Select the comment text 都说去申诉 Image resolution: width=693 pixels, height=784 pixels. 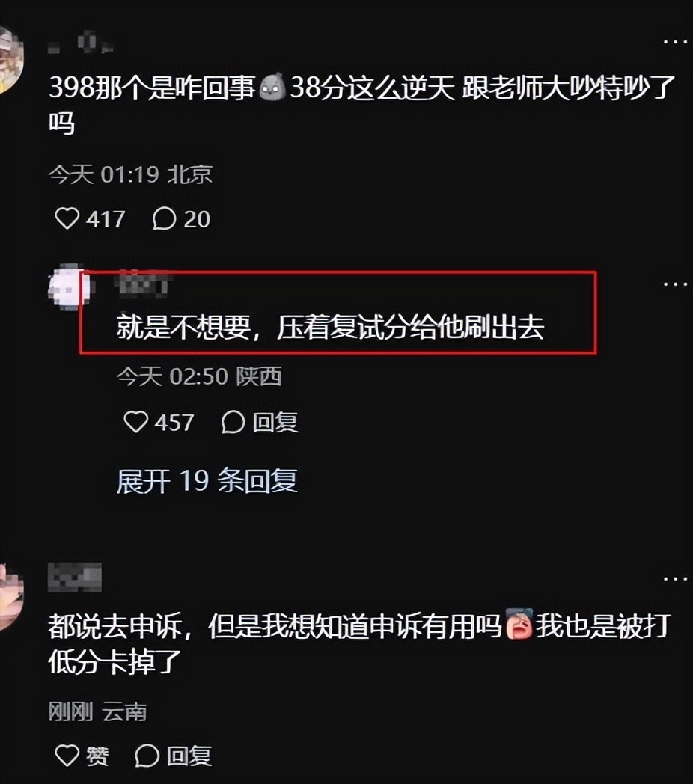[x=359, y=644]
